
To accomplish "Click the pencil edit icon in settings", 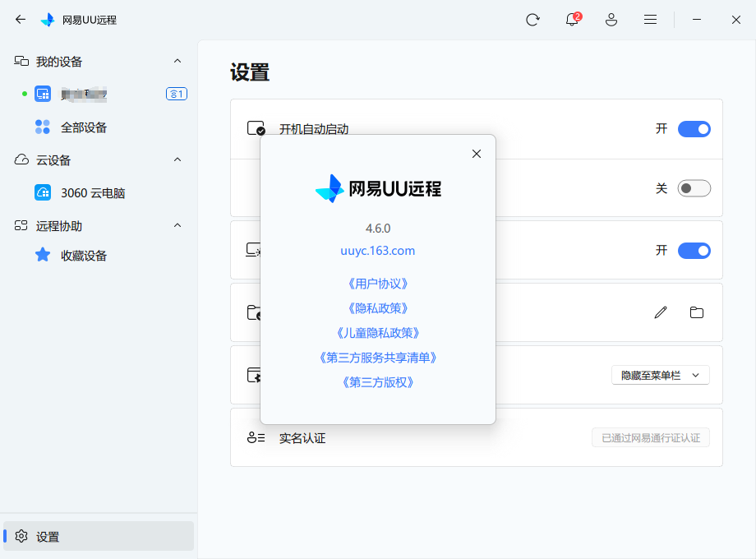I will 661,312.
